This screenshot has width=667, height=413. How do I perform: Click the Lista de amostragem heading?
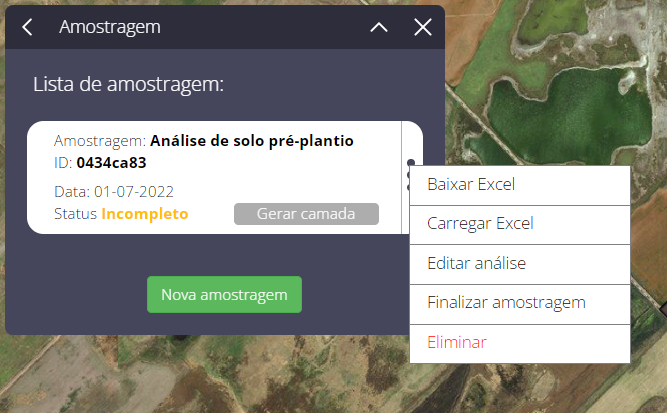point(128,84)
